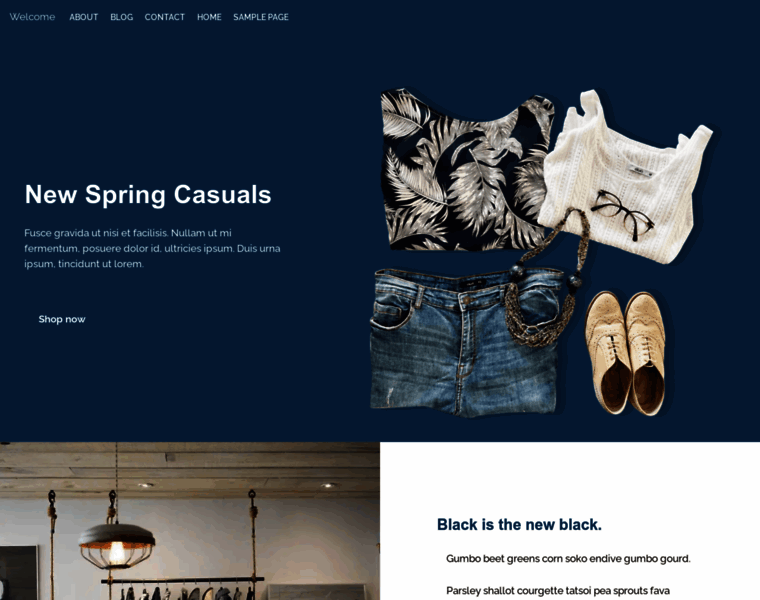
Task: Click the New Spring Casuals heading
Action: point(148,194)
